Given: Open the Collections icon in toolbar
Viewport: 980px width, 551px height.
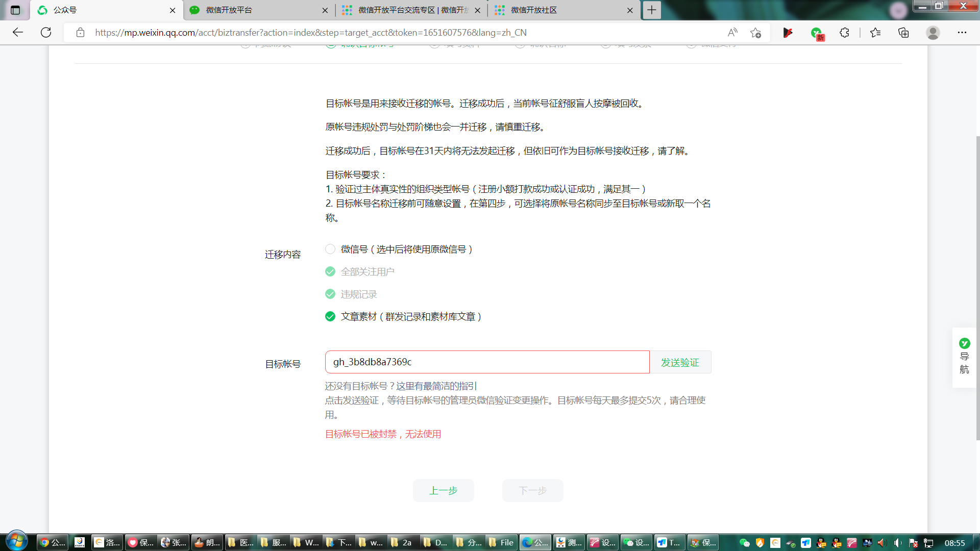Looking at the screenshot, I should click(903, 33).
